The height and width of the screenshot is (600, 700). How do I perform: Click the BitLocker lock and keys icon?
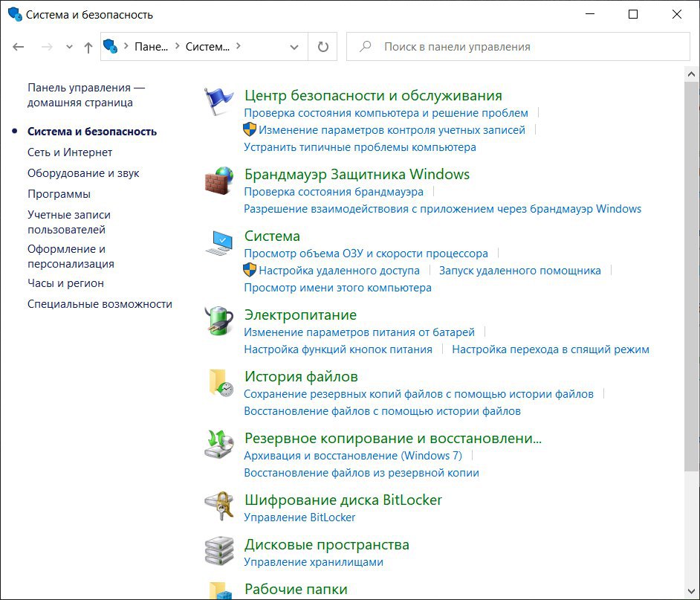(218, 506)
